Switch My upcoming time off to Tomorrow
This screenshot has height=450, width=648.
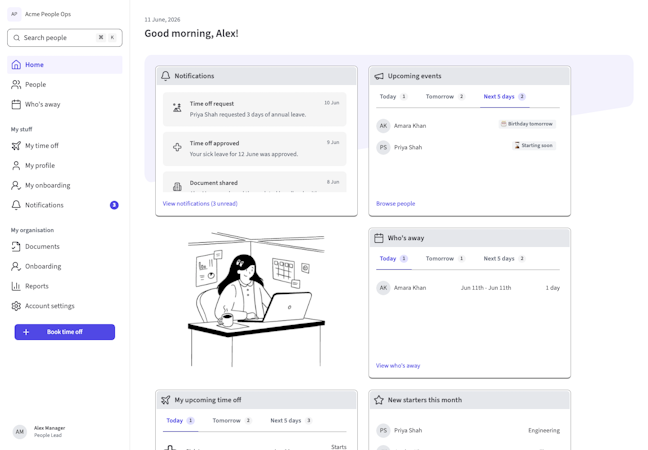pos(232,421)
